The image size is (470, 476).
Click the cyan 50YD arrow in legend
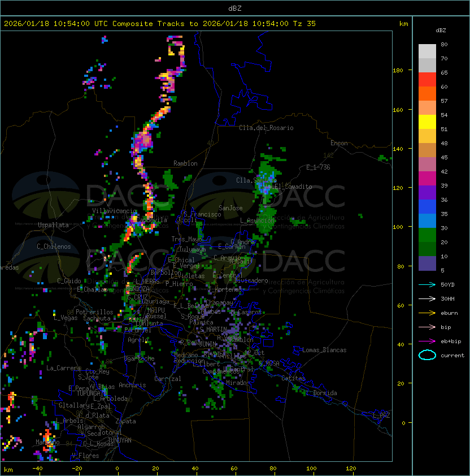[x=427, y=284]
